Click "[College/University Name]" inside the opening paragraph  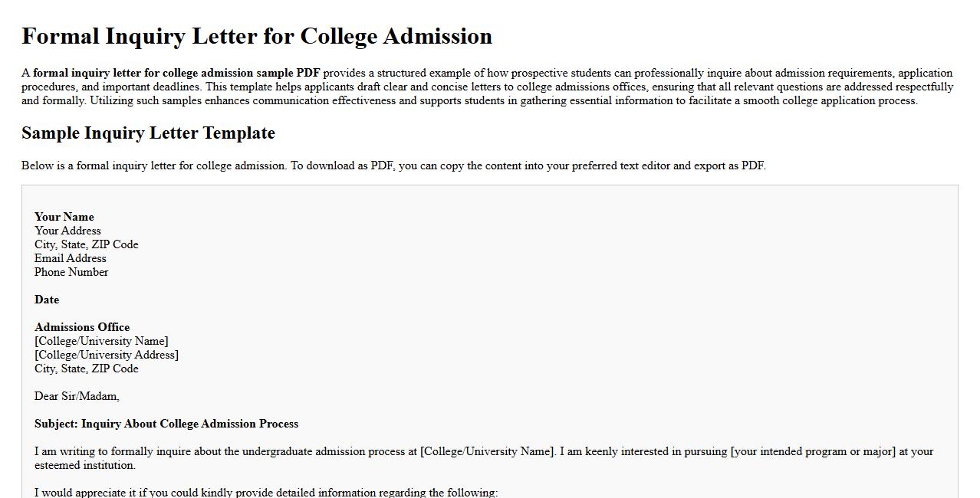[x=487, y=451]
